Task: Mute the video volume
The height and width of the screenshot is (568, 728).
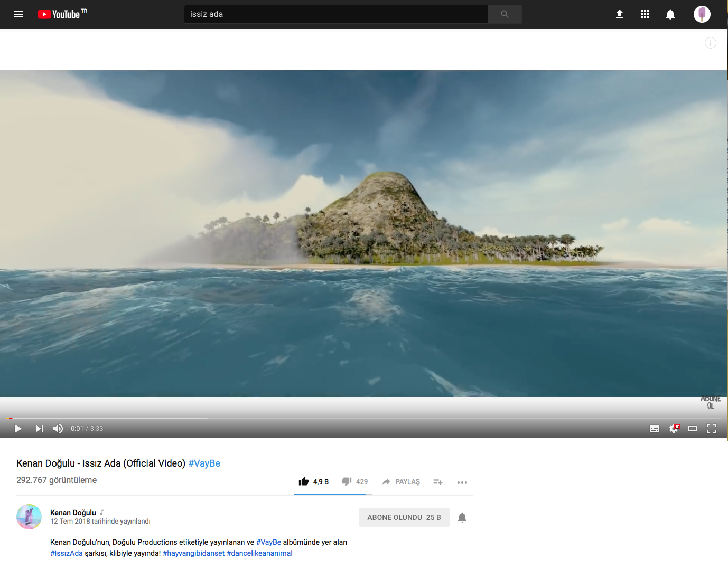Action: click(58, 429)
